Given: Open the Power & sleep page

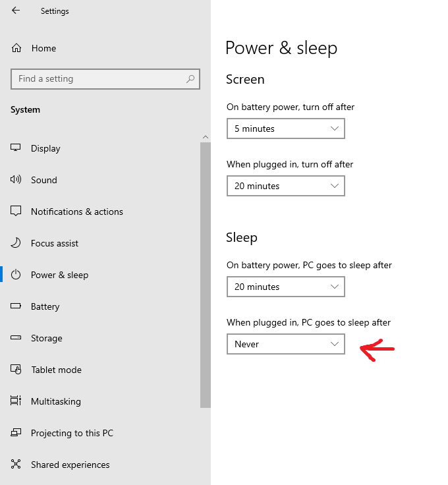Looking at the screenshot, I should coord(59,275).
